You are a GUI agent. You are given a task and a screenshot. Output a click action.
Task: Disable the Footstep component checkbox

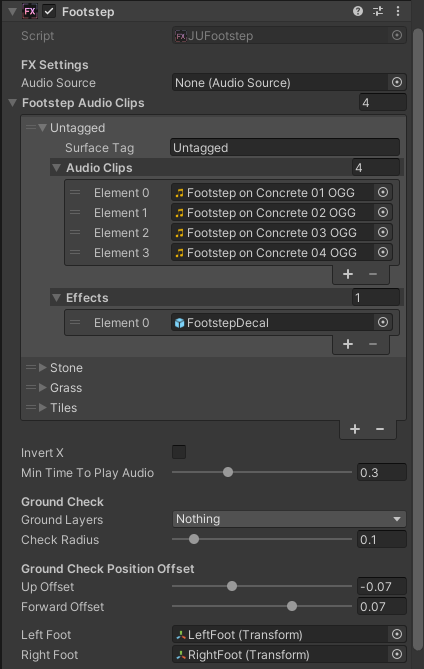(49, 12)
